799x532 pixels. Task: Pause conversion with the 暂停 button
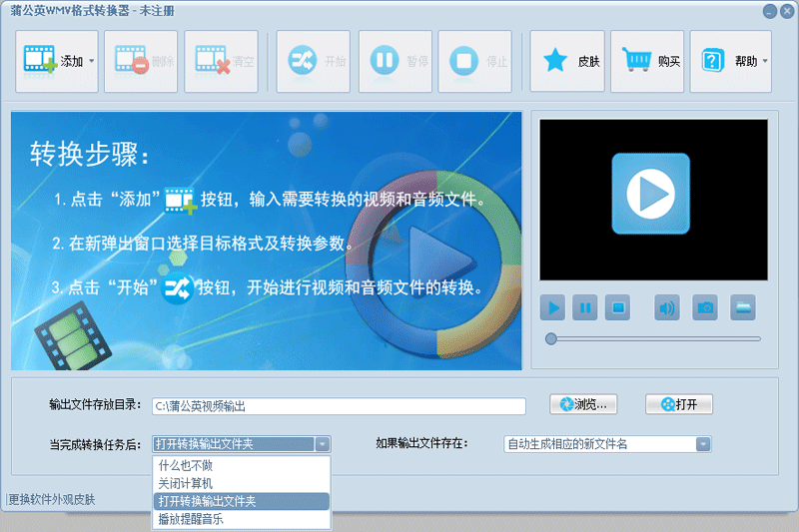pos(396,61)
